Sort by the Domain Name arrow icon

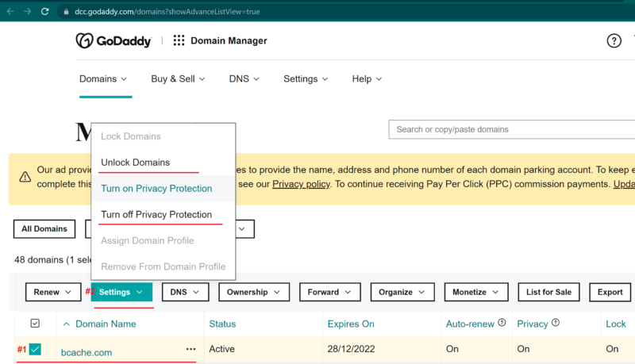point(67,324)
